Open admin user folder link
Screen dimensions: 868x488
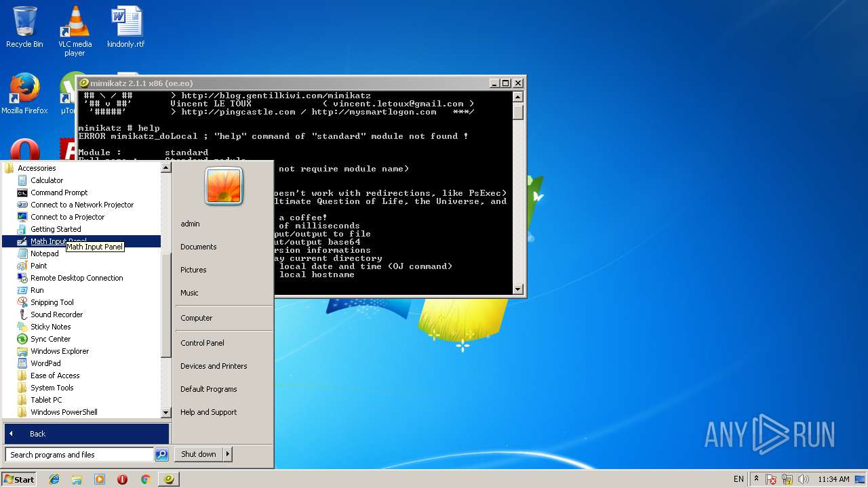click(x=190, y=224)
